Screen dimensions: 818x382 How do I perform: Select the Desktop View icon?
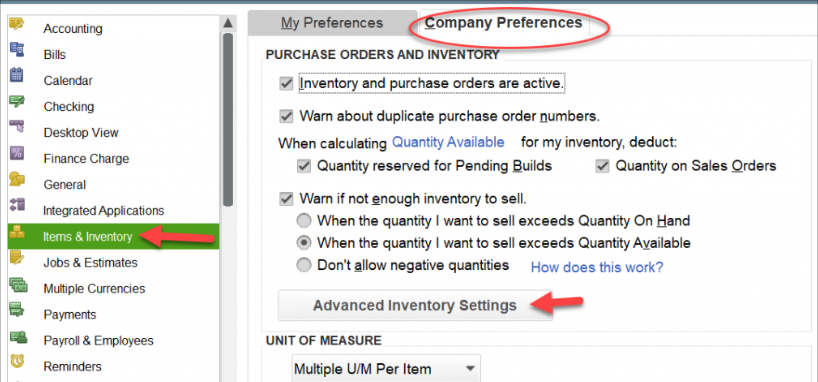click(17, 127)
